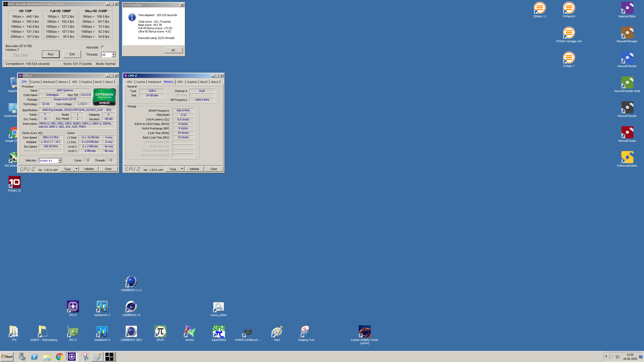Screen dimensions: 644x362
Task: Toggle the Absolute checkbox in HEVC benchmark
Action: (x=103, y=47)
